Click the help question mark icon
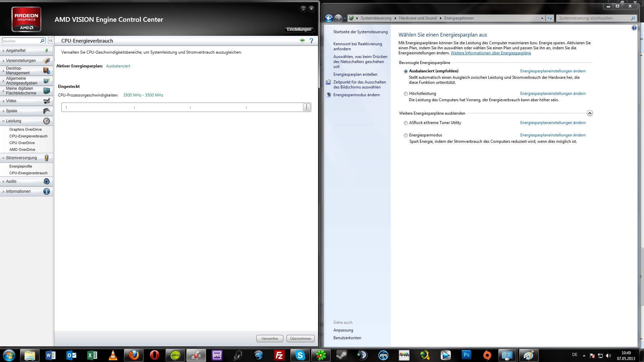 click(x=311, y=41)
